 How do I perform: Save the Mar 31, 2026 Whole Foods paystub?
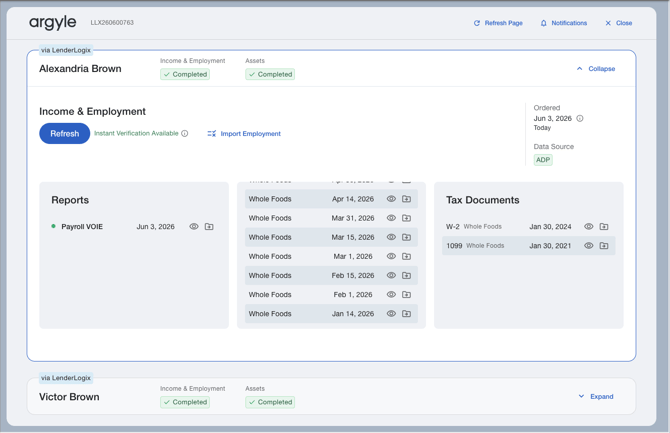pyautogui.click(x=406, y=218)
